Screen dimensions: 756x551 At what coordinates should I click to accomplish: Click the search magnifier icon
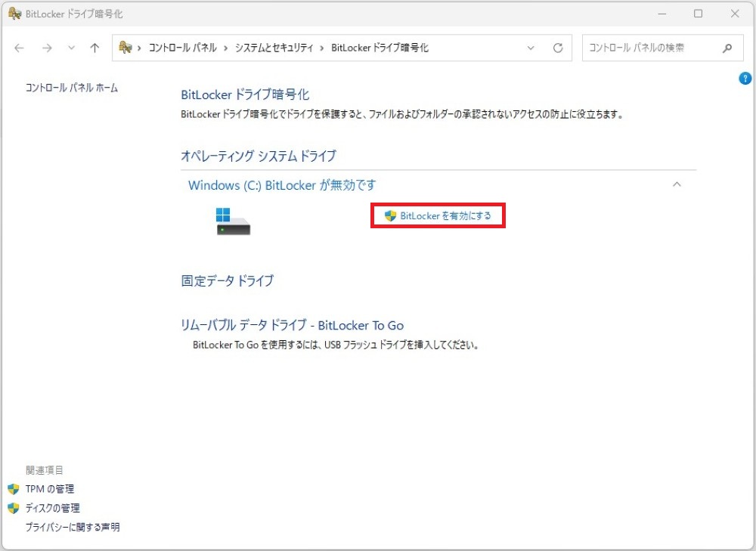[x=727, y=48]
